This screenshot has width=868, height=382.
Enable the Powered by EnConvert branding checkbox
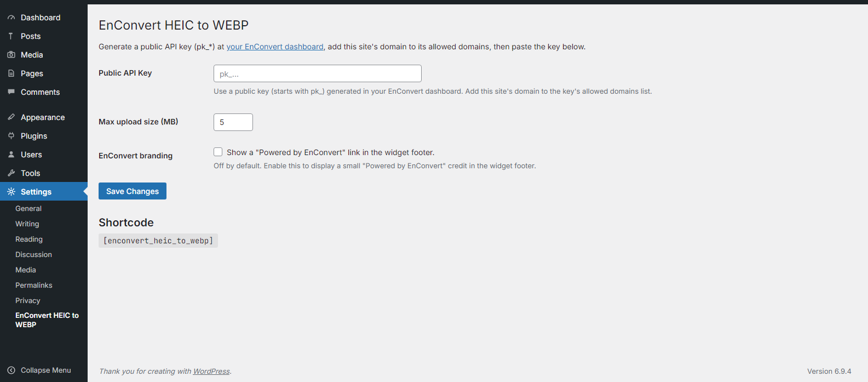(x=218, y=152)
